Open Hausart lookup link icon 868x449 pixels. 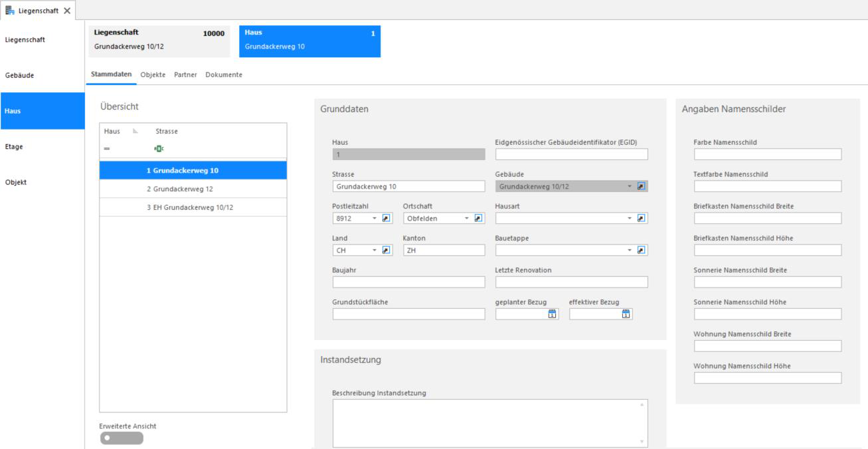[641, 218]
